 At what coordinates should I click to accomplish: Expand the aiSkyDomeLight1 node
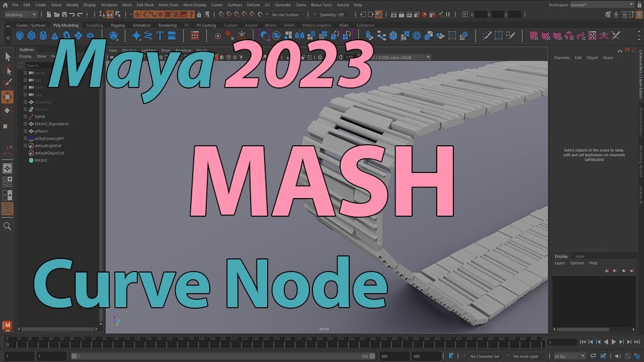pyautogui.click(x=25, y=138)
